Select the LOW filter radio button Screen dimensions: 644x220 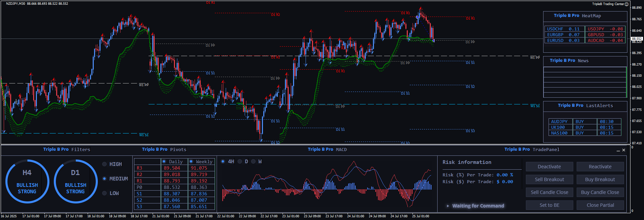[x=105, y=193]
